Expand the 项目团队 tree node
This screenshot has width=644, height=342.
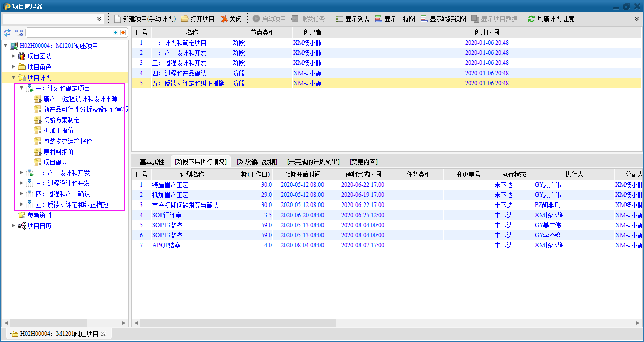pyautogui.click(x=13, y=56)
